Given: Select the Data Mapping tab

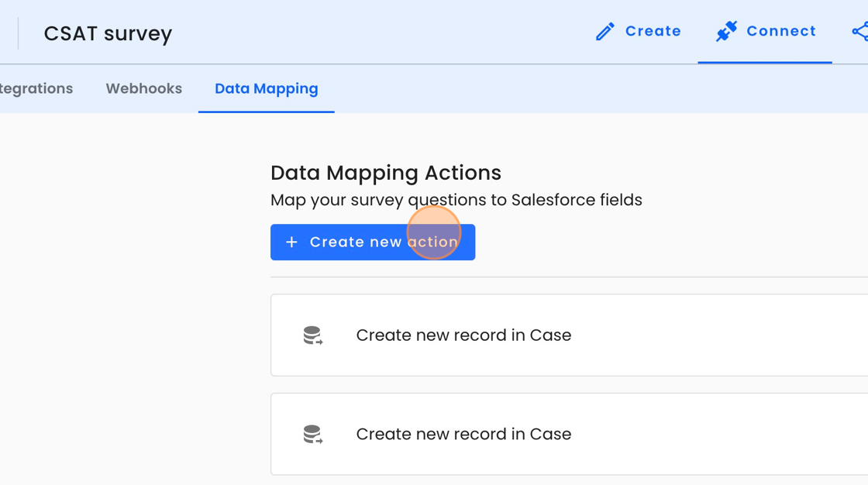Looking at the screenshot, I should 267,89.
